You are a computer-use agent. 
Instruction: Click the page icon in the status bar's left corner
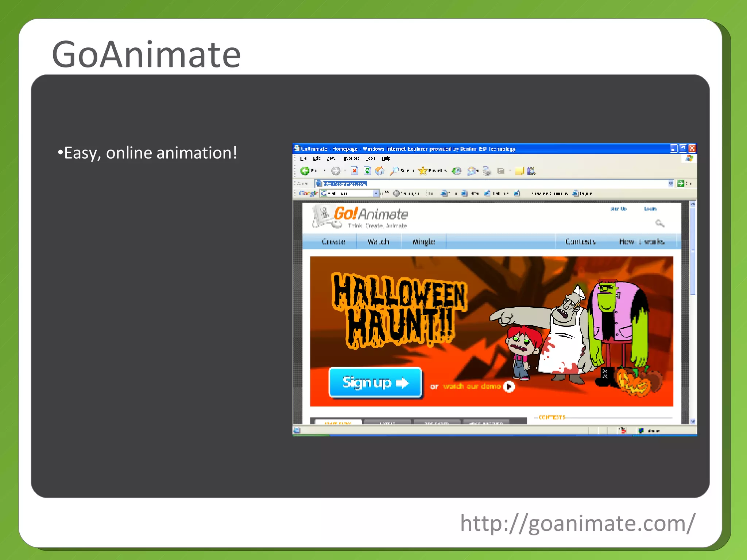297,431
